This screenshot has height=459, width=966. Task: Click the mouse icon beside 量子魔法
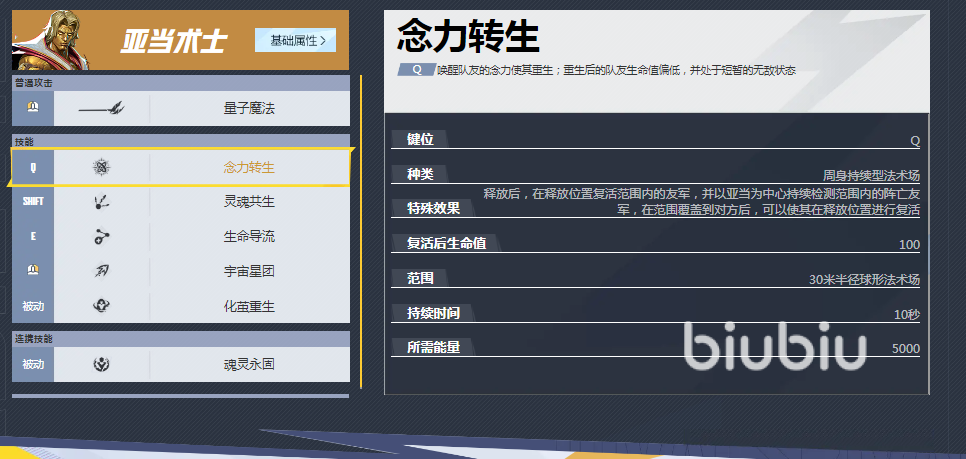tap(33, 107)
